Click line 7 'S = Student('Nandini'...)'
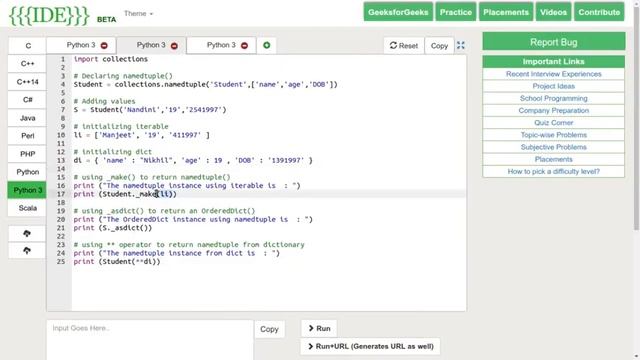The image size is (640, 360). 150,110
